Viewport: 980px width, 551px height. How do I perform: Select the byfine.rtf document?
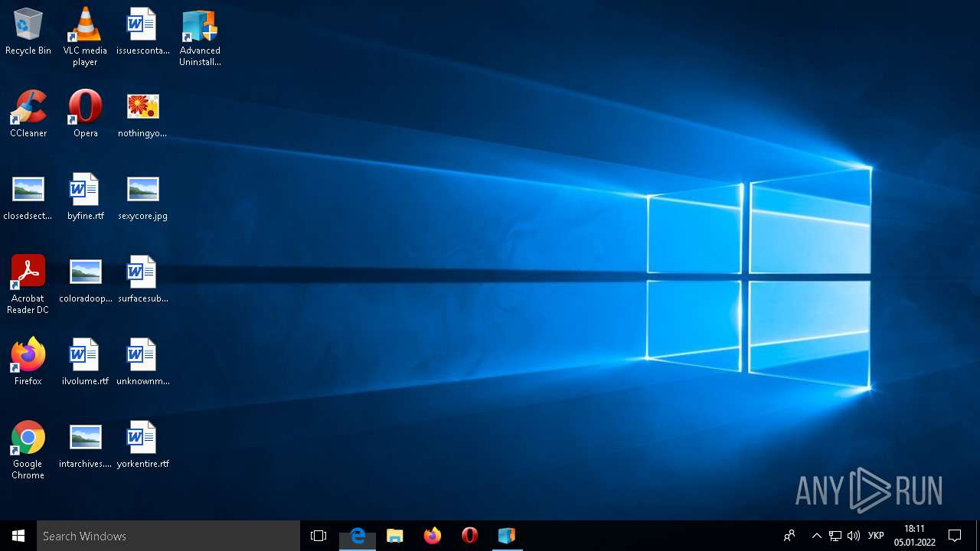point(85,197)
